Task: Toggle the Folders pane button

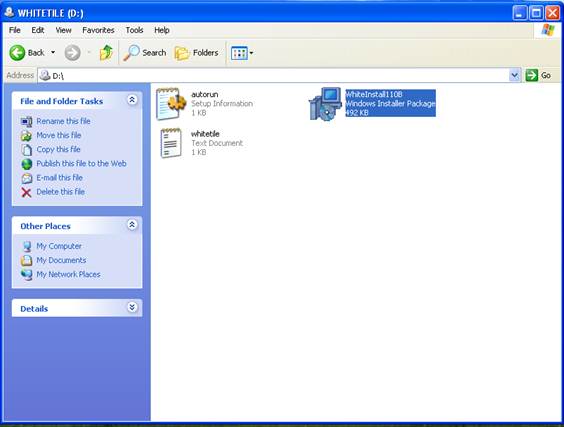Action: [x=196, y=53]
